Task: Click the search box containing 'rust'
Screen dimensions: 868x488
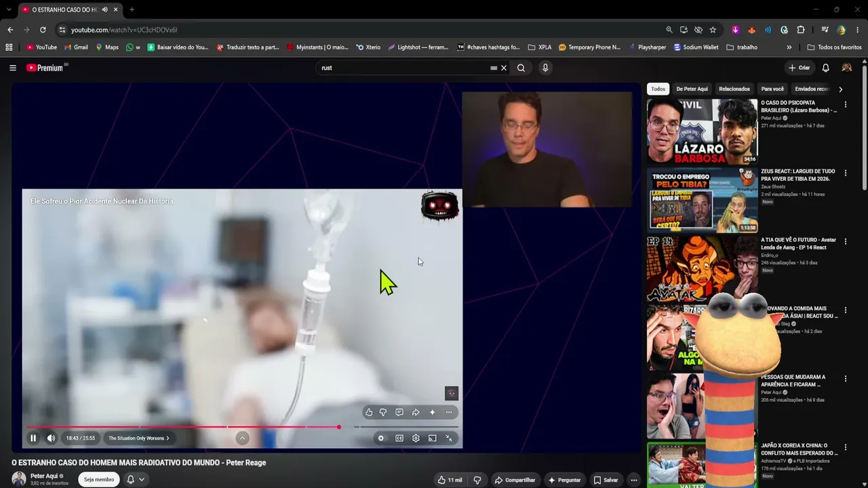Action: coord(403,68)
